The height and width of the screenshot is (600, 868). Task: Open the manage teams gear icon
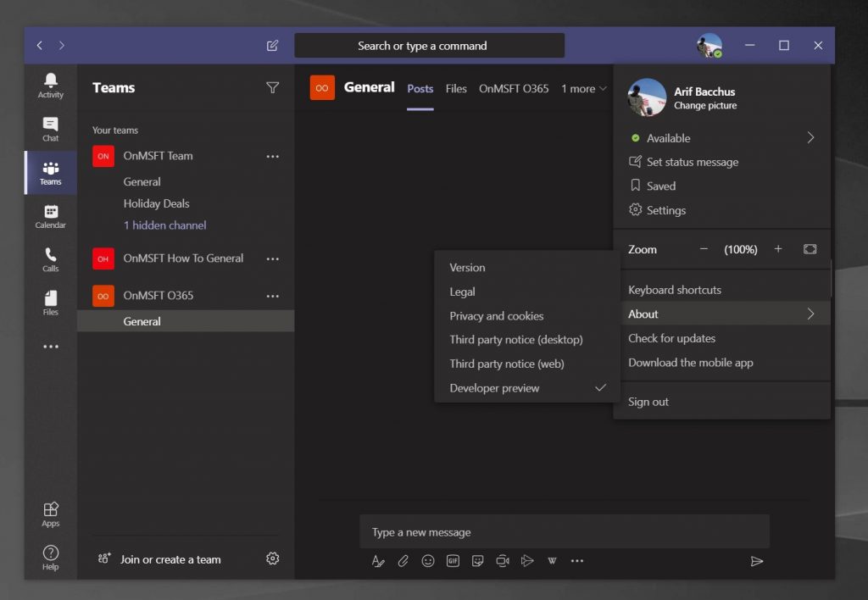click(272, 558)
